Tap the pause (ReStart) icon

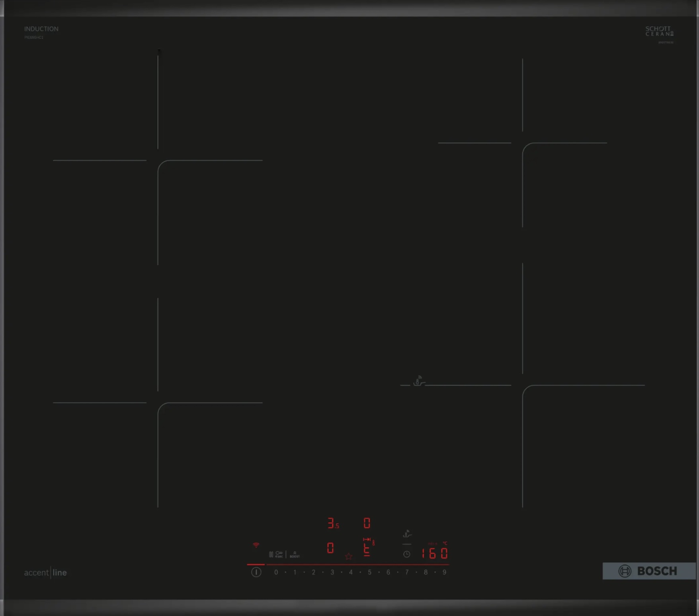coord(271,554)
